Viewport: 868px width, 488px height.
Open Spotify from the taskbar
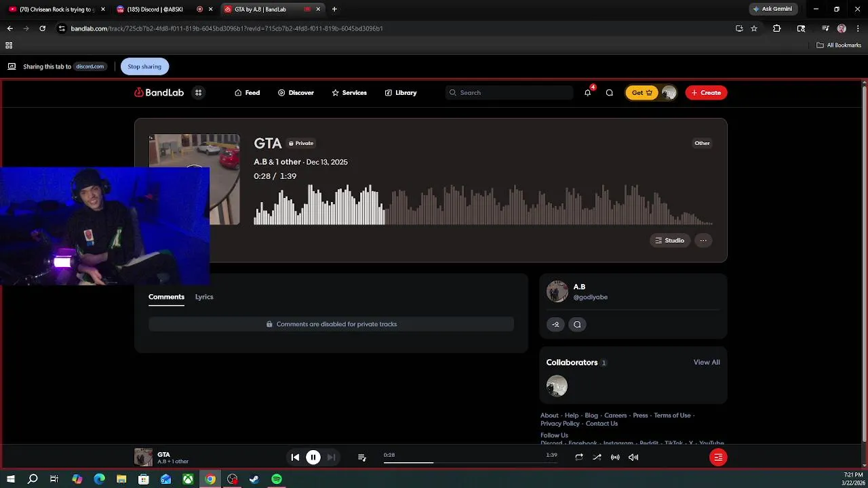point(277,479)
